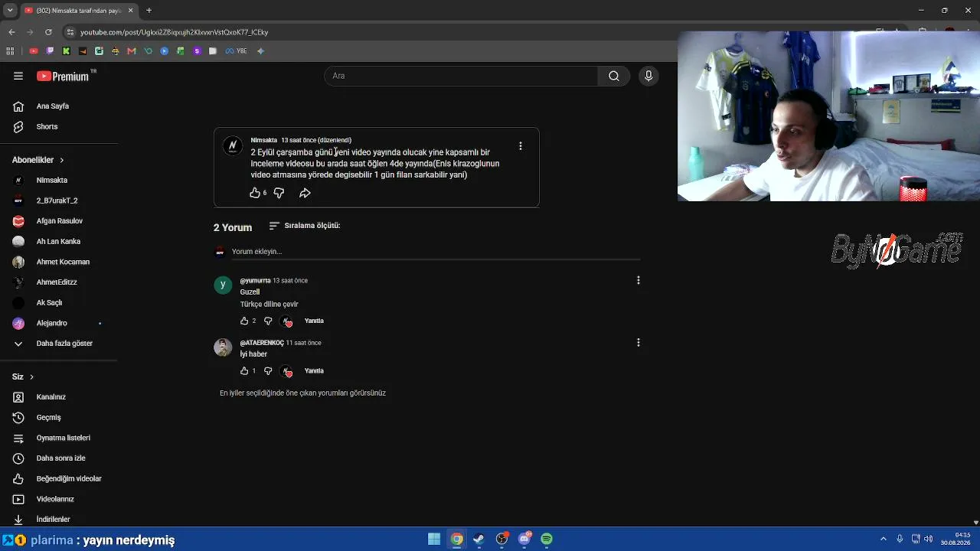Open Nimsakta channel name on the post

tap(263, 140)
